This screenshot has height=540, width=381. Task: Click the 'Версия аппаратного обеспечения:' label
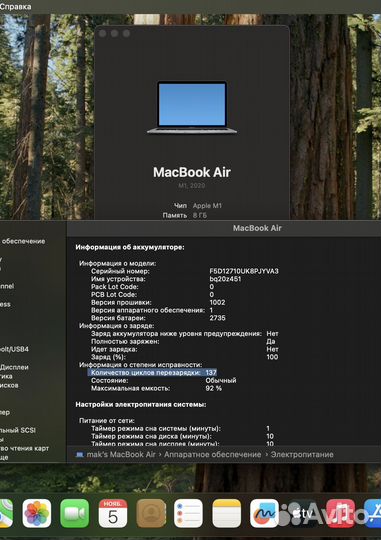click(x=148, y=310)
